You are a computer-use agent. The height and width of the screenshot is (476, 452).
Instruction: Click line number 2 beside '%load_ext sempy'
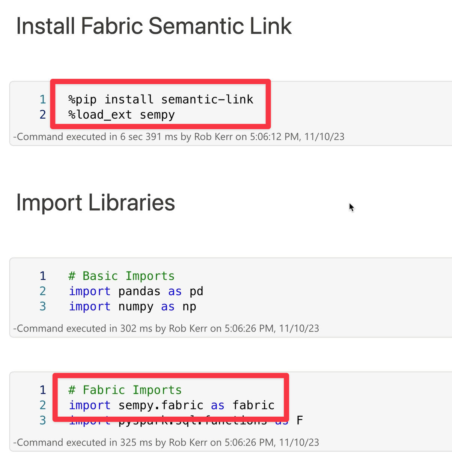coord(43,114)
